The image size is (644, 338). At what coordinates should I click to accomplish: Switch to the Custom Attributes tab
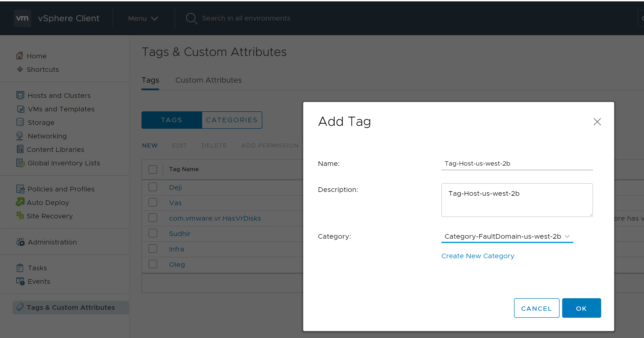[x=208, y=80]
